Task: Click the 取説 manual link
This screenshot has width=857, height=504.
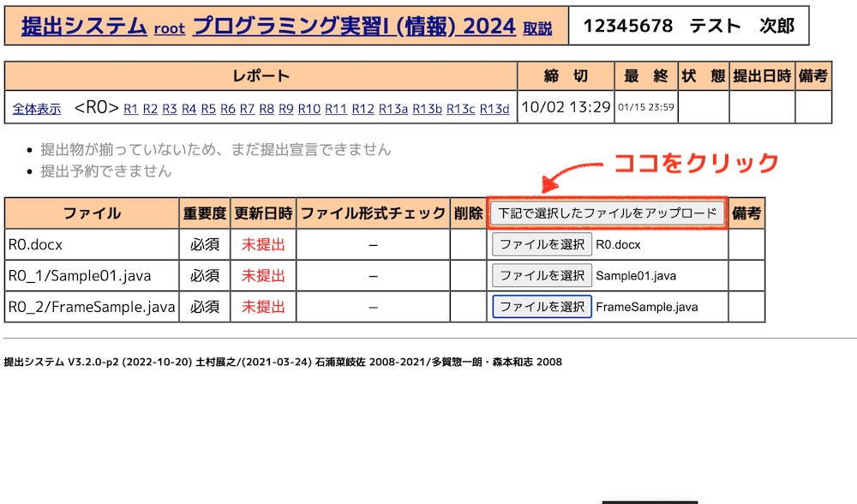Action: tap(537, 28)
